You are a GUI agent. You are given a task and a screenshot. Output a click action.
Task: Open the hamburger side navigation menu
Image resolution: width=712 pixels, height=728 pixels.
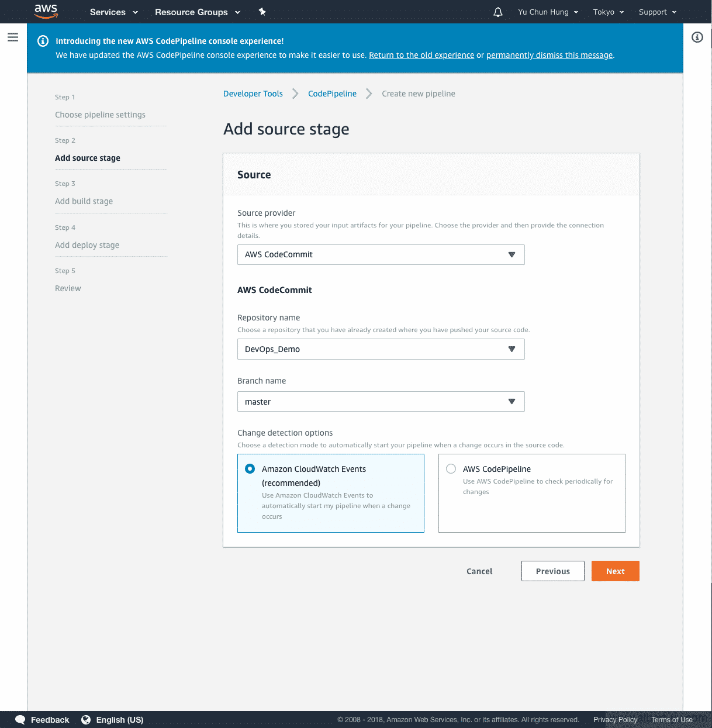tap(13, 37)
